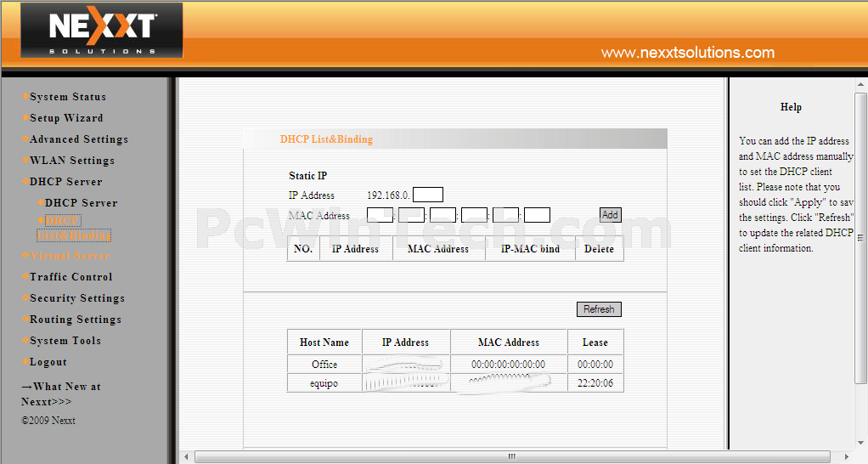Go to Traffic Control settings
Image resolution: width=868 pixels, height=464 pixels.
pos(70,277)
